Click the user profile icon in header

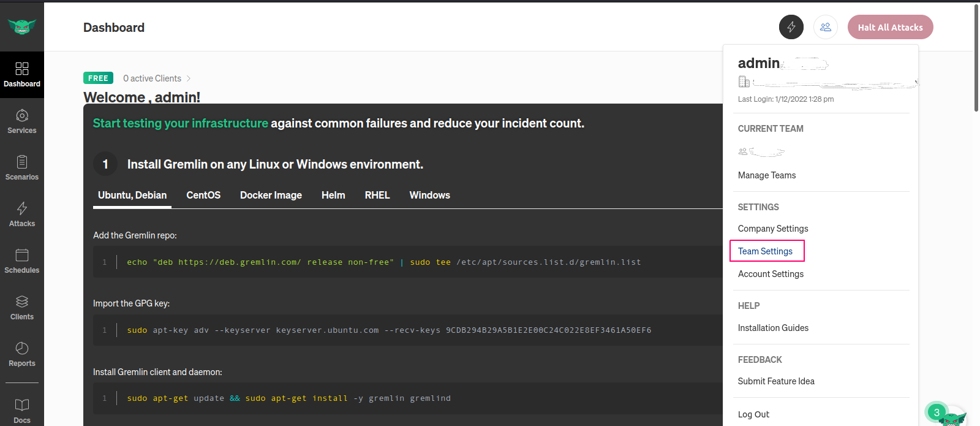tap(826, 27)
